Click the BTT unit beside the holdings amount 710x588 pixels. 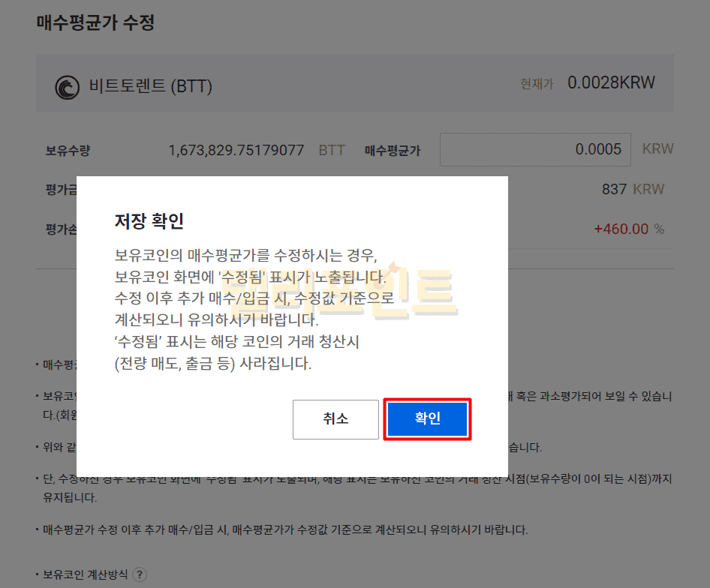(332, 150)
